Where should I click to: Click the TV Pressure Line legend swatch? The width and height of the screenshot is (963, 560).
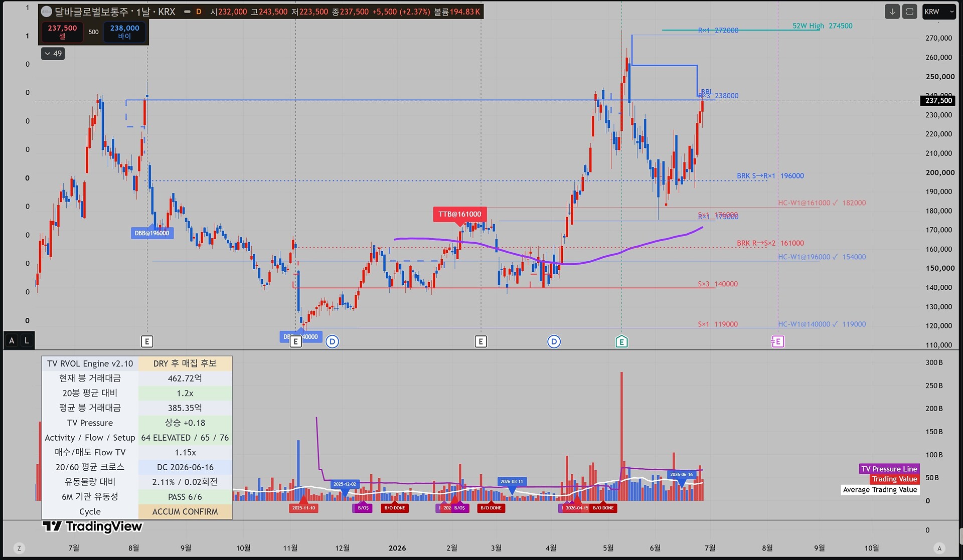[x=889, y=469]
